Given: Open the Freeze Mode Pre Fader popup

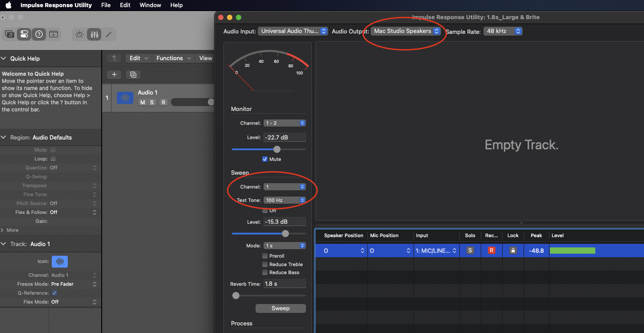Looking at the screenshot, I should click(73, 284).
